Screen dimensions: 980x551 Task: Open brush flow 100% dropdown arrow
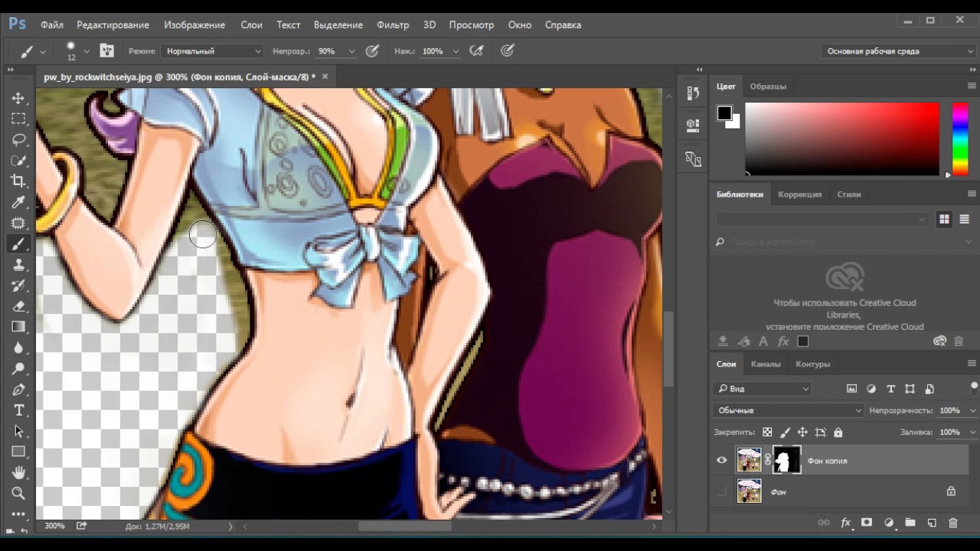pos(456,51)
